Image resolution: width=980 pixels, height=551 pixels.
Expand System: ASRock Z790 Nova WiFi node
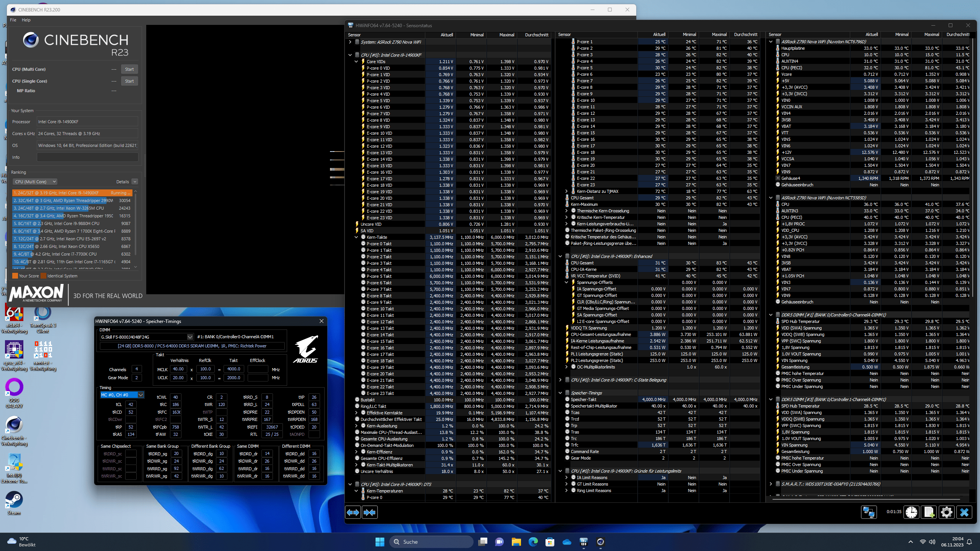350,42
